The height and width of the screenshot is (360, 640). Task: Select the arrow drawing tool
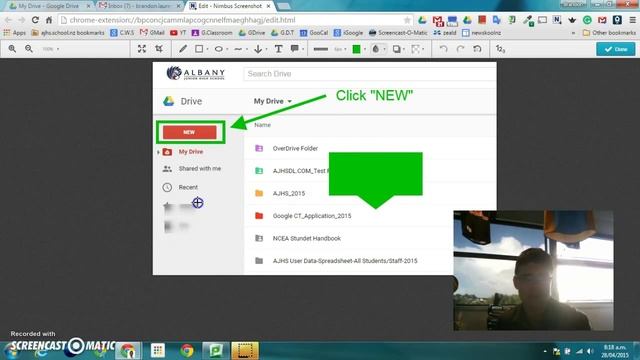pos(258,49)
